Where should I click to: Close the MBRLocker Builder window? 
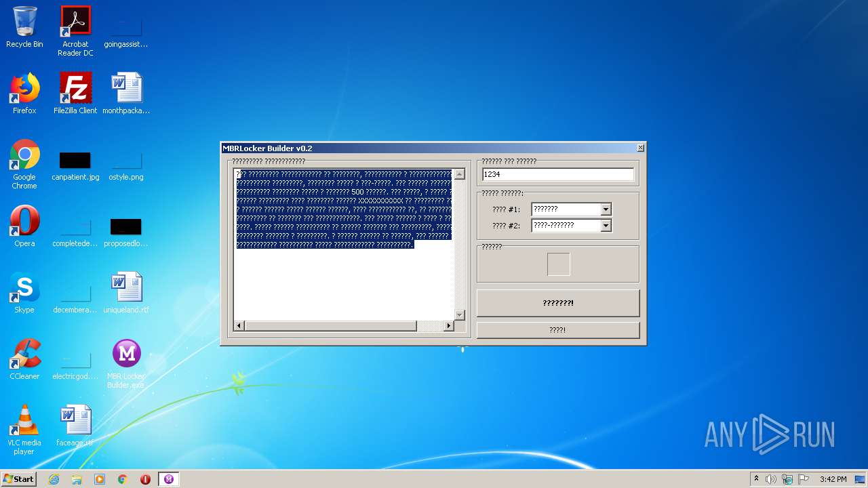point(640,148)
